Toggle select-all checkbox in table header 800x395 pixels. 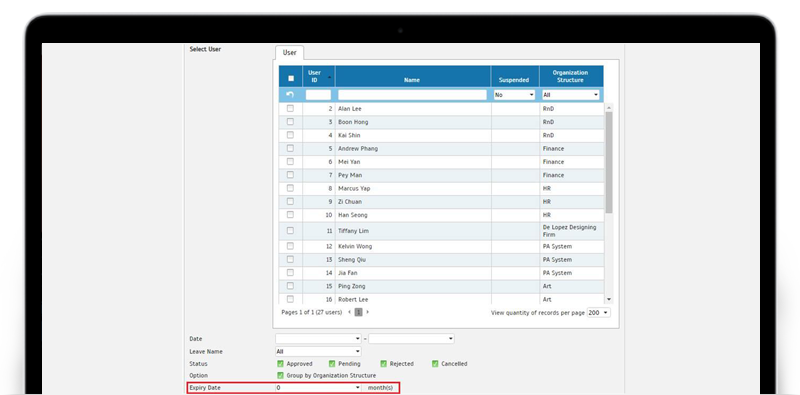291,78
